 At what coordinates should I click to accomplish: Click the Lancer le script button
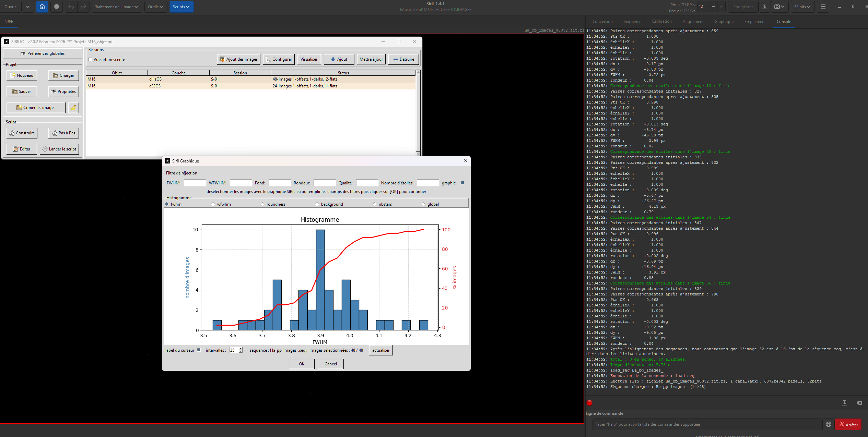click(59, 149)
